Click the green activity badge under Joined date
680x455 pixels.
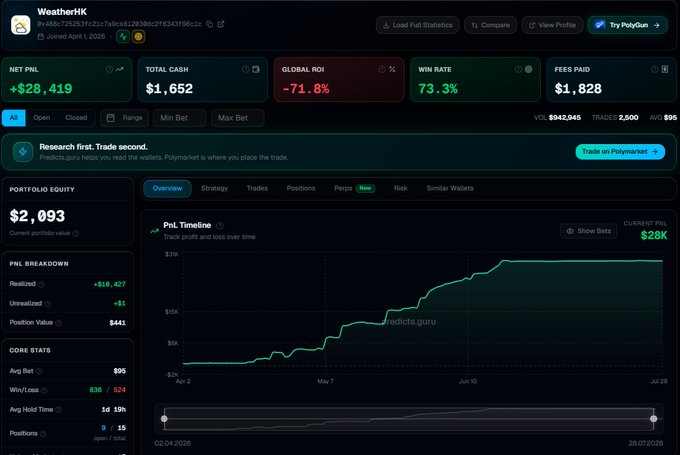click(123, 37)
